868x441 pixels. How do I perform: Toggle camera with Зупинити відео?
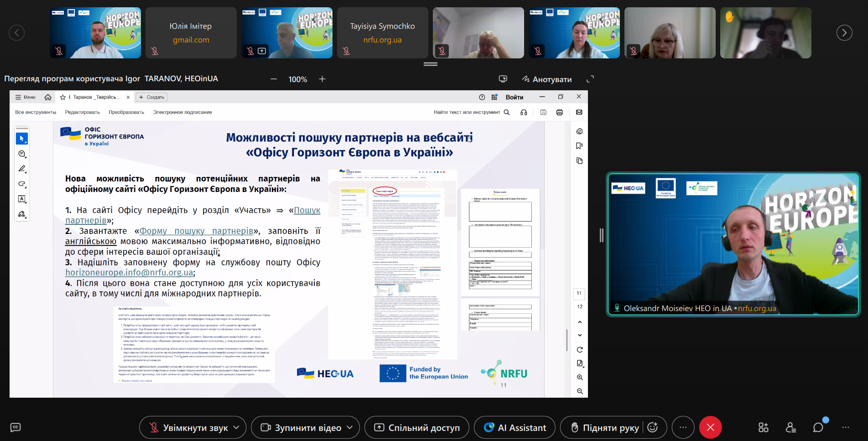[x=301, y=428]
